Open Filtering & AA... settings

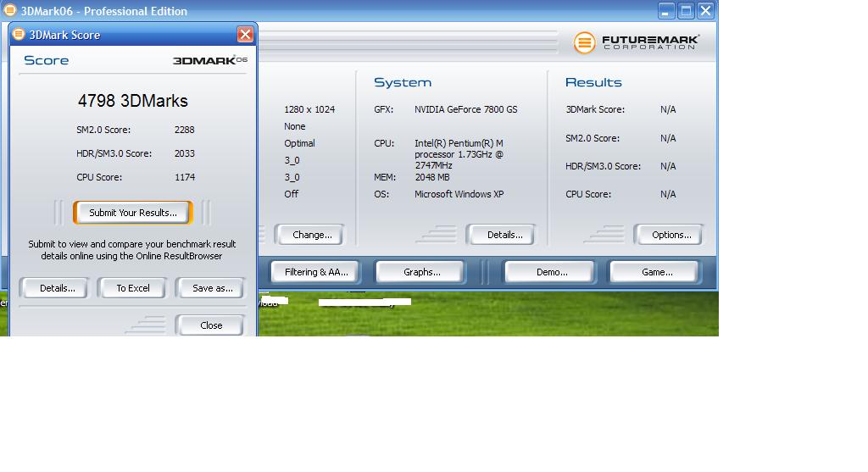tap(316, 272)
